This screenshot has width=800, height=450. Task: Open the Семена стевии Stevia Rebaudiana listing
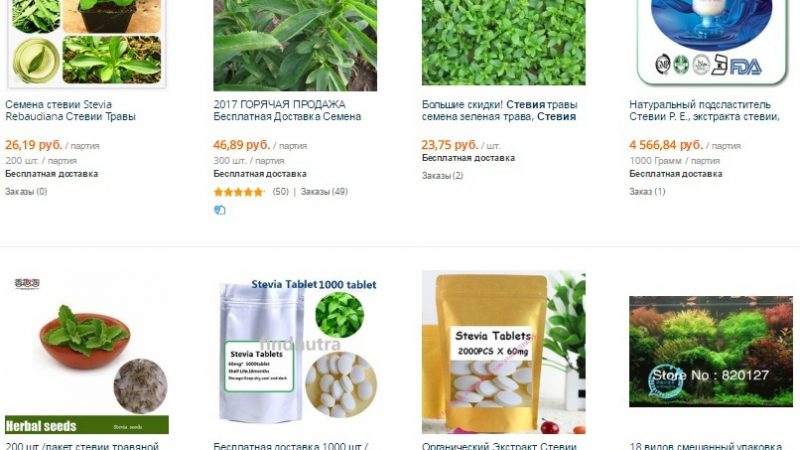point(70,110)
